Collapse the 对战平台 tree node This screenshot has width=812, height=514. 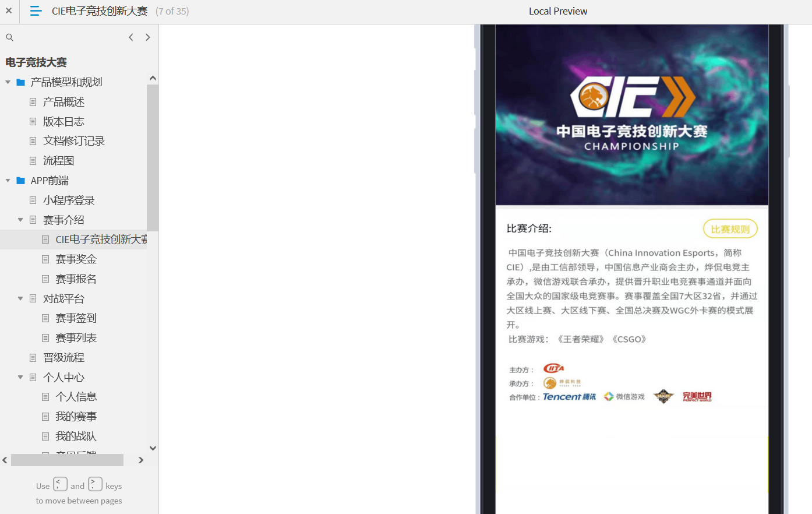[20, 298]
